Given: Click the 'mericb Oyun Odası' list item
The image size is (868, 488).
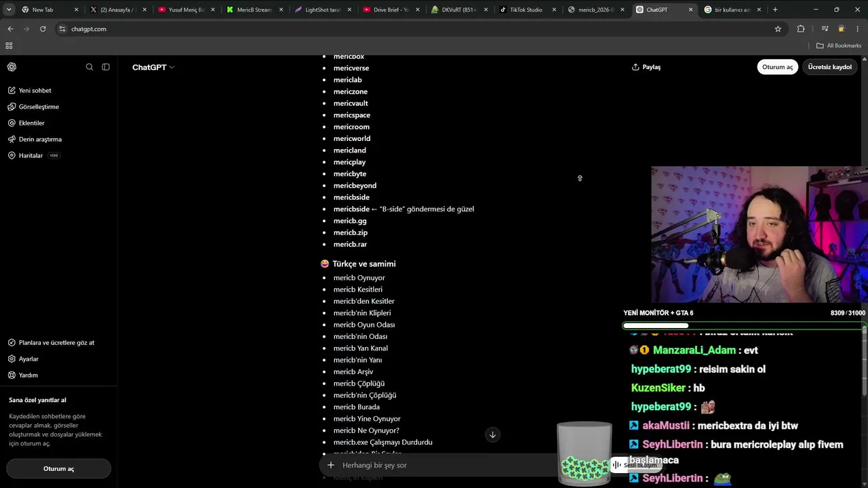Looking at the screenshot, I should point(364,325).
